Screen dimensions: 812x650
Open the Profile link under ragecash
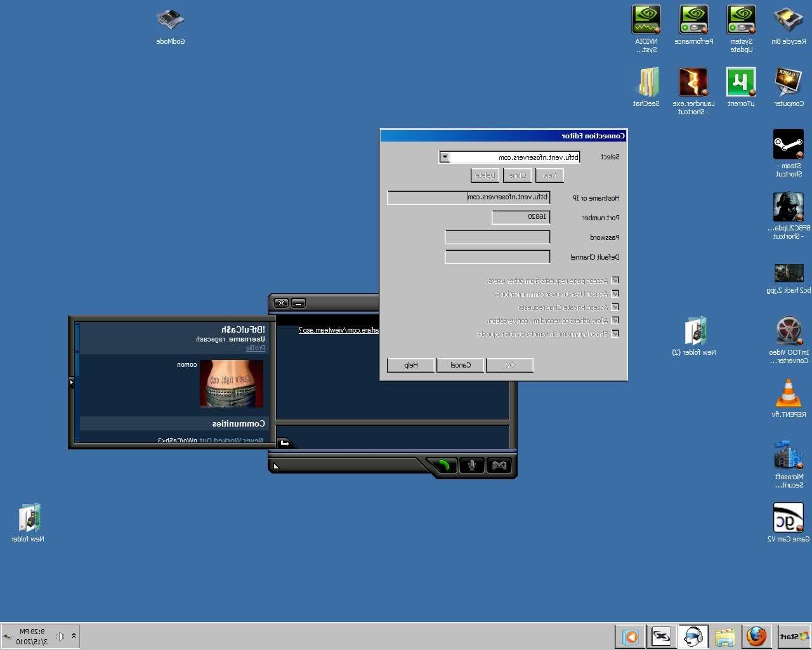[x=255, y=348]
